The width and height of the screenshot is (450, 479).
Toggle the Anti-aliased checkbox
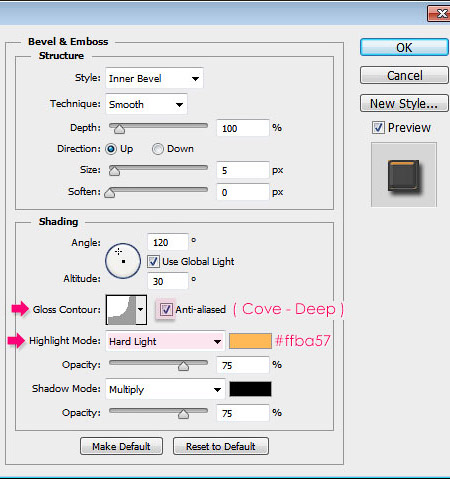point(166,310)
